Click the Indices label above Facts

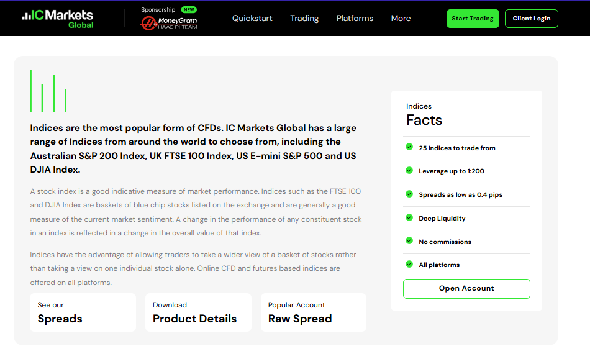pyautogui.click(x=419, y=106)
